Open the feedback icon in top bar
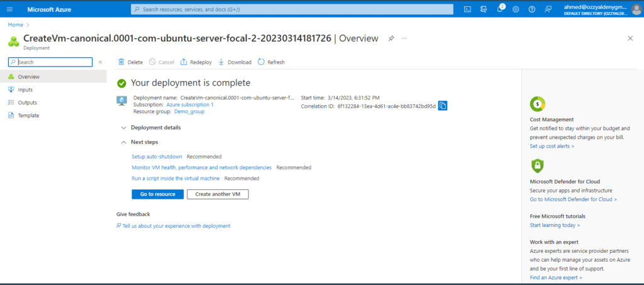 548,9
